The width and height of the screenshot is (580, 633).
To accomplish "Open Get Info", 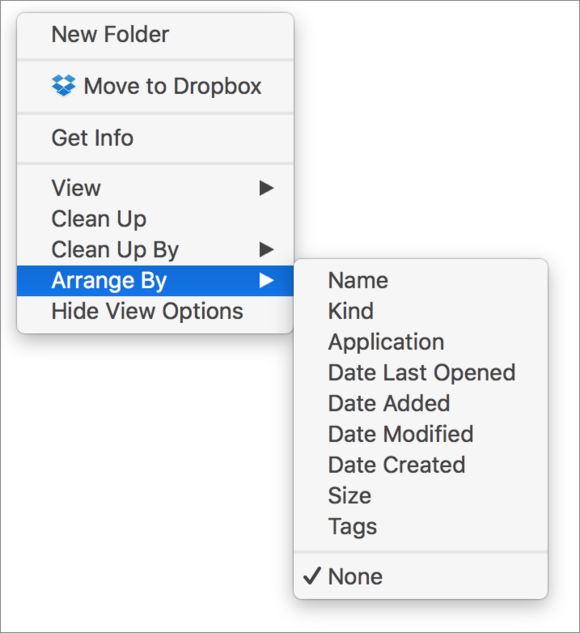I will 155,138.
